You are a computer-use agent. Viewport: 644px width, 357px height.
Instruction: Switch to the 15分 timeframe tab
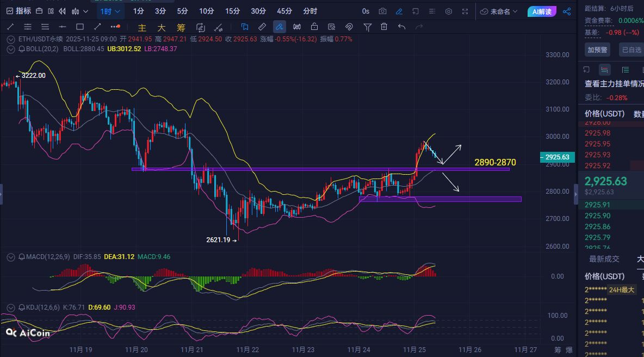point(232,11)
